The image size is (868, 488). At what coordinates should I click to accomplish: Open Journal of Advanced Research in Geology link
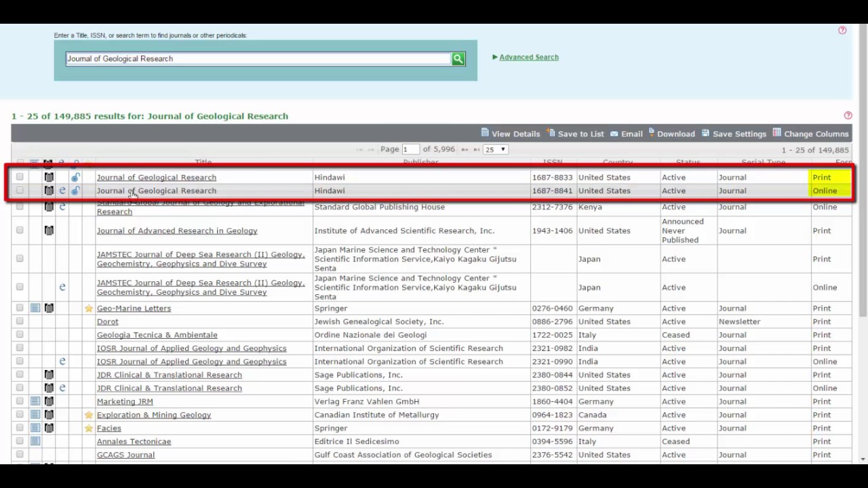point(177,231)
